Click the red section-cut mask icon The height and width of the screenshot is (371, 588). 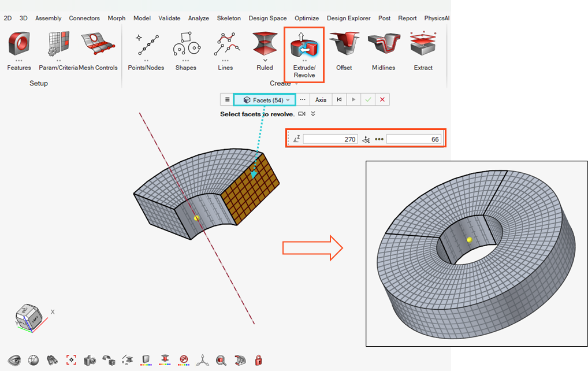(240, 361)
